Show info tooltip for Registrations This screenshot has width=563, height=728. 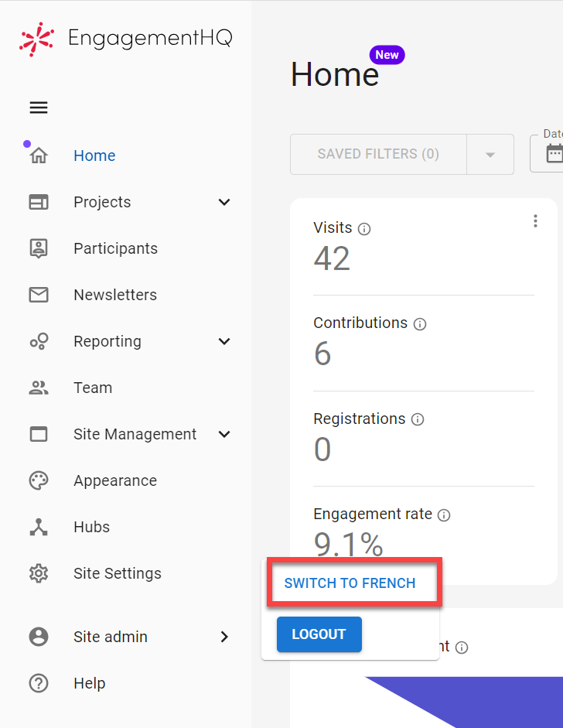tap(418, 420)
